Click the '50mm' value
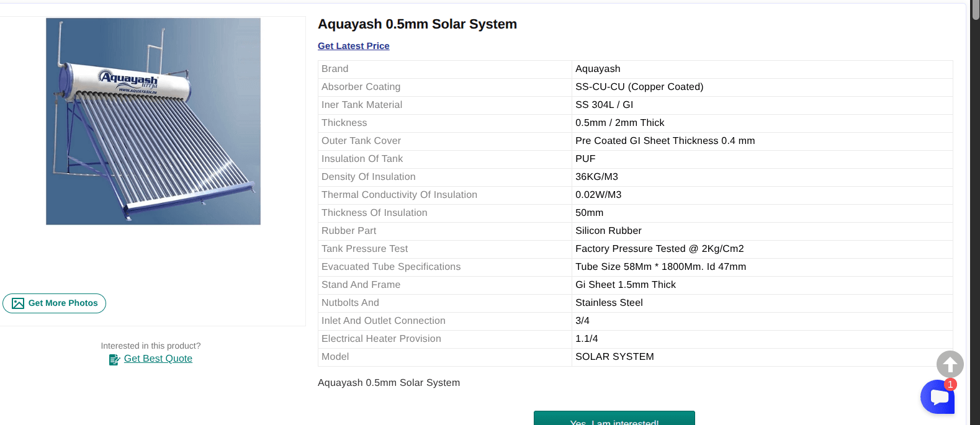 589,213
